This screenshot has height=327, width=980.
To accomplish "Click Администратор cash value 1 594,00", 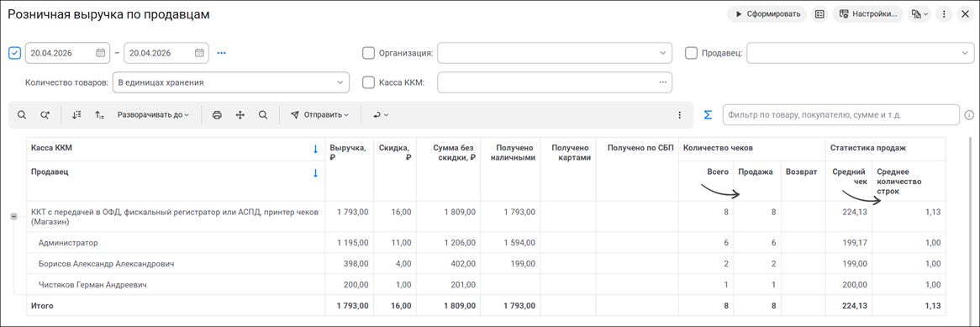I will point(519,243).
